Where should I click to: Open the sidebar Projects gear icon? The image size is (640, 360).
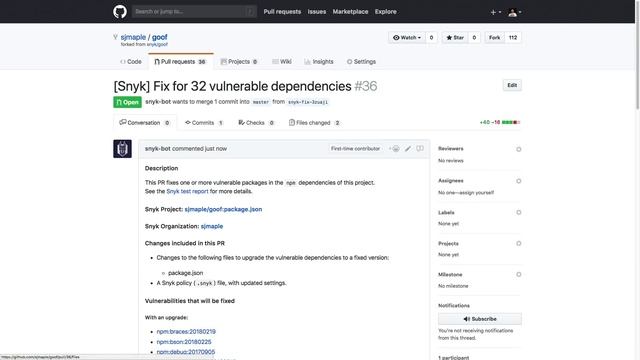point(518,243)
